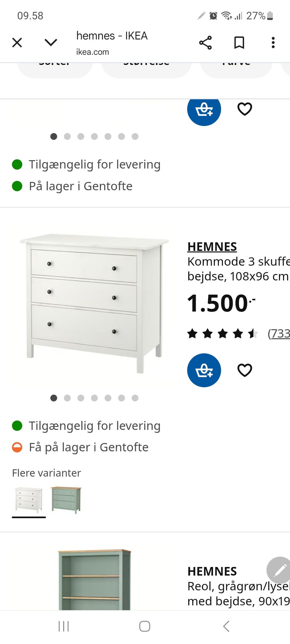Tap the first carousel dot under the kommode

pos(54,398)
